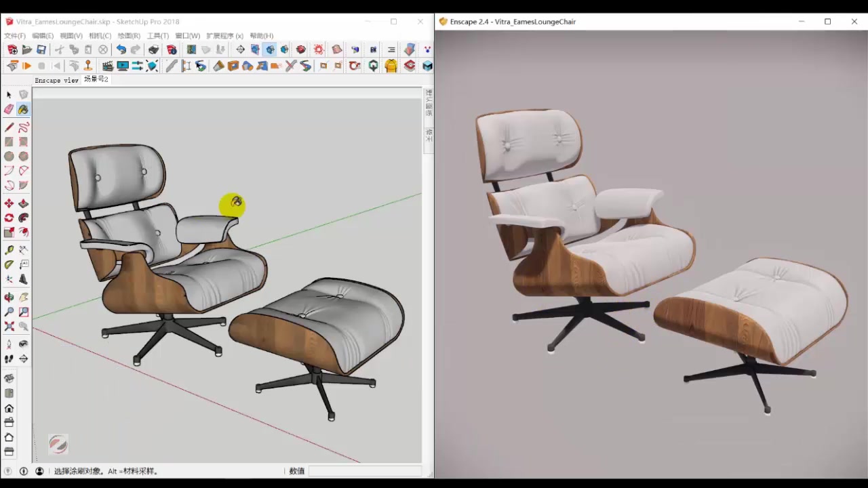Select the Eraser tool
This screenshot has width=868, height=488.
point(9,109)
